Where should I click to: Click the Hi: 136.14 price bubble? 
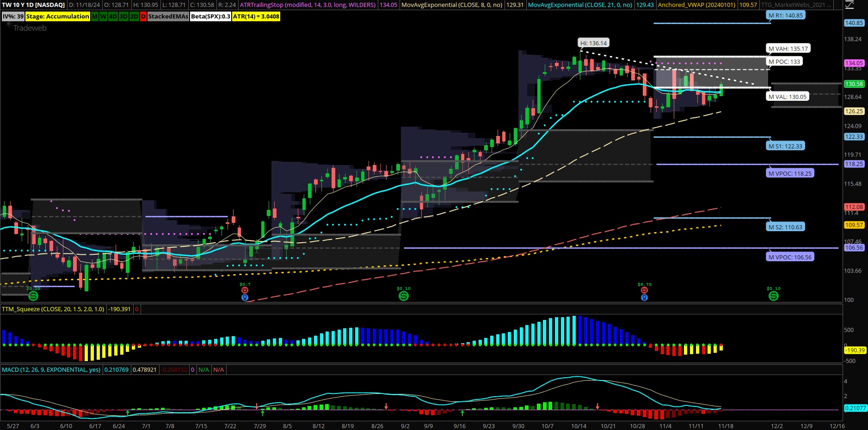[594, 43]
